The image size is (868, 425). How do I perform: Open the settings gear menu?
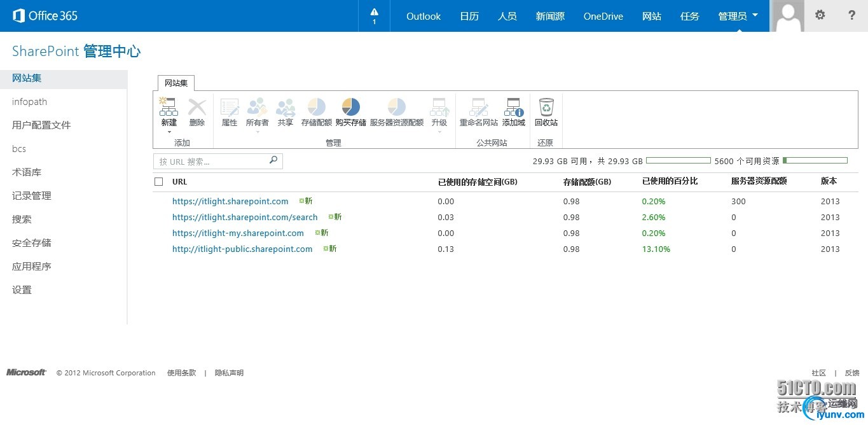(820, 15)
